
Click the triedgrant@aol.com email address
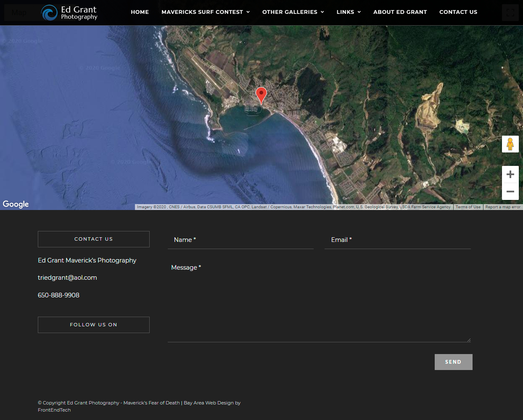[x=67, y=278]
